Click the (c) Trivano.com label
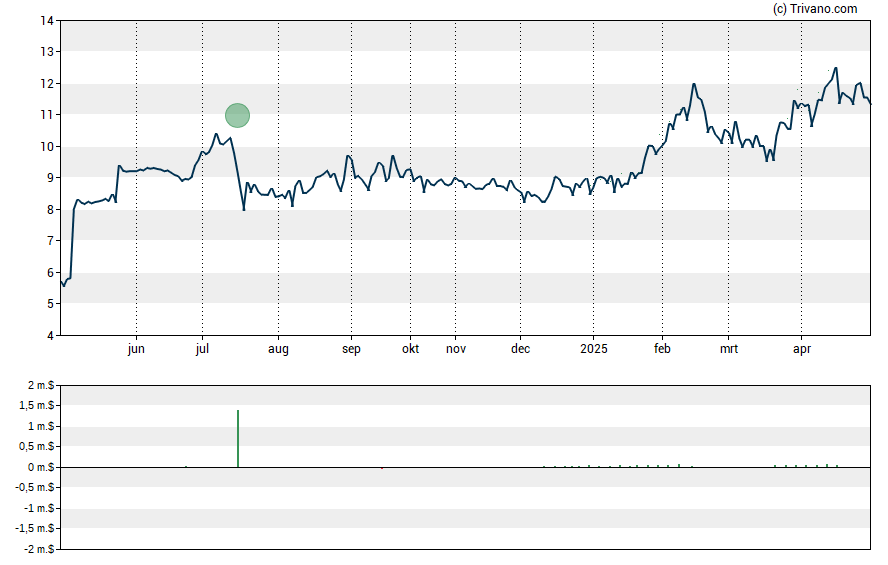This screenshot has width=888, height=565. click(815, 8)
